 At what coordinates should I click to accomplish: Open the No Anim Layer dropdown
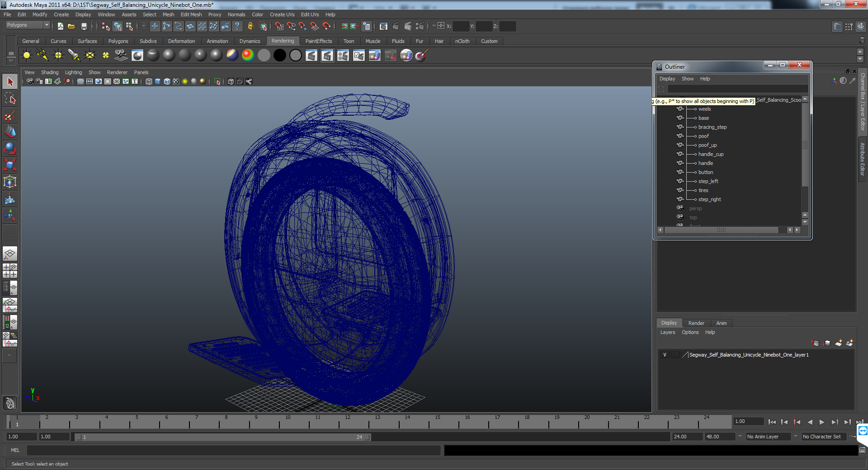(x=769, y=437)
